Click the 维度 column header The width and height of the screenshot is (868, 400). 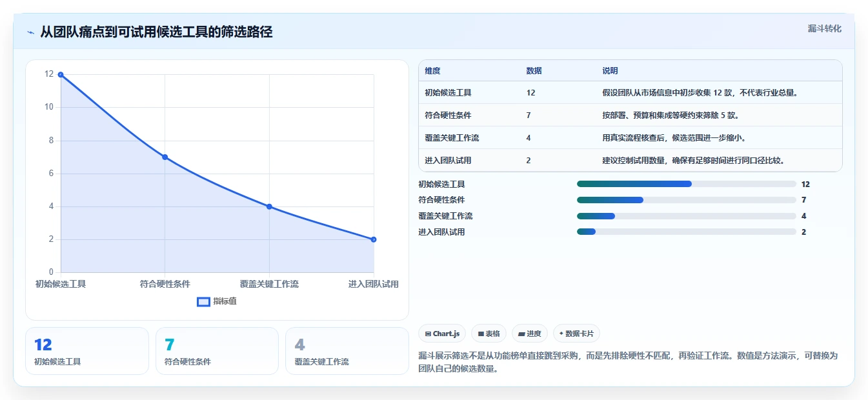click(432, 71)
